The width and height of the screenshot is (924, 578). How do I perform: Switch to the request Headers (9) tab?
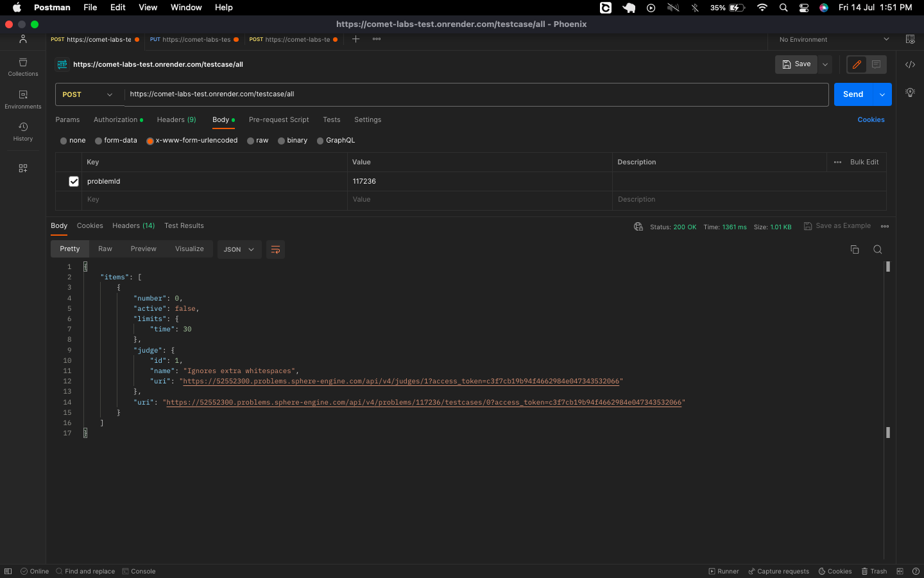(x=176, y=119)
